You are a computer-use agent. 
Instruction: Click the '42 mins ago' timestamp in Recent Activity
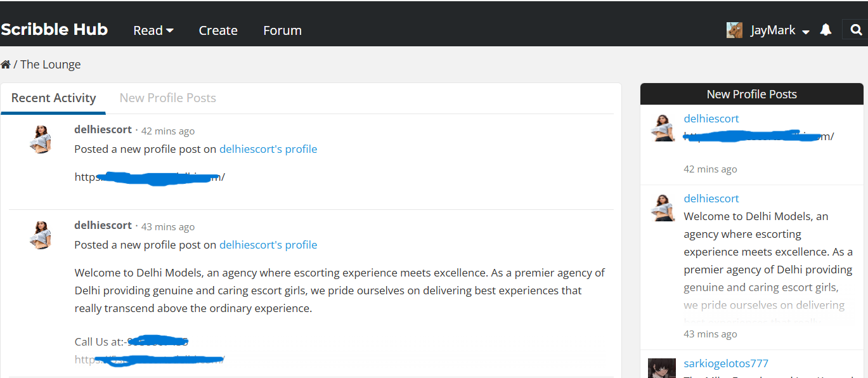pyautogui.click(x=168, y=131)
